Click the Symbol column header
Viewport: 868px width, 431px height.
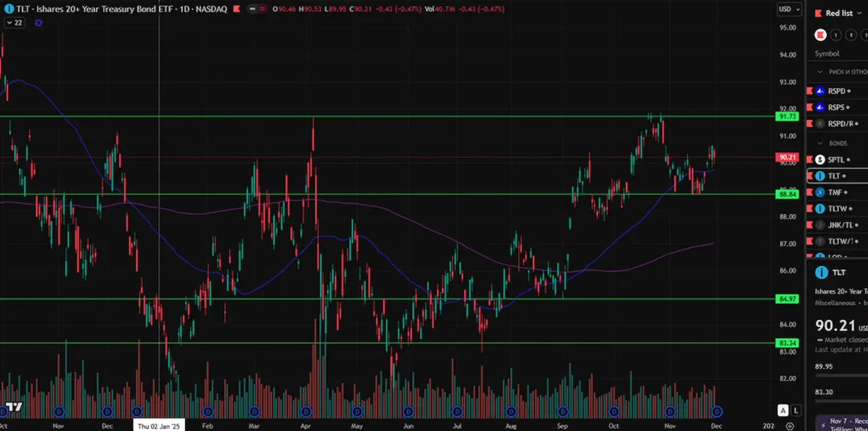[827, 54]
